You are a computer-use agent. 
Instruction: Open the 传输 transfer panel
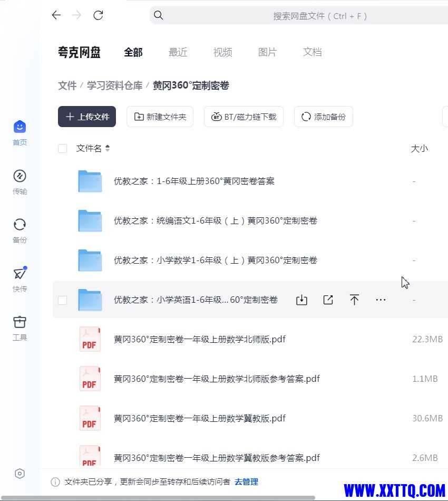coord(20,182)
